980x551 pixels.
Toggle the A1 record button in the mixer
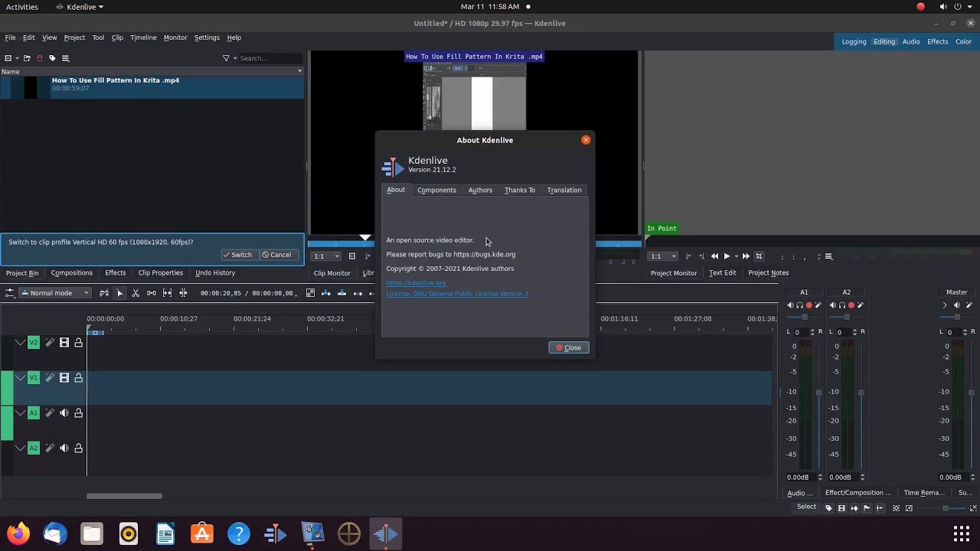(809, 305)
